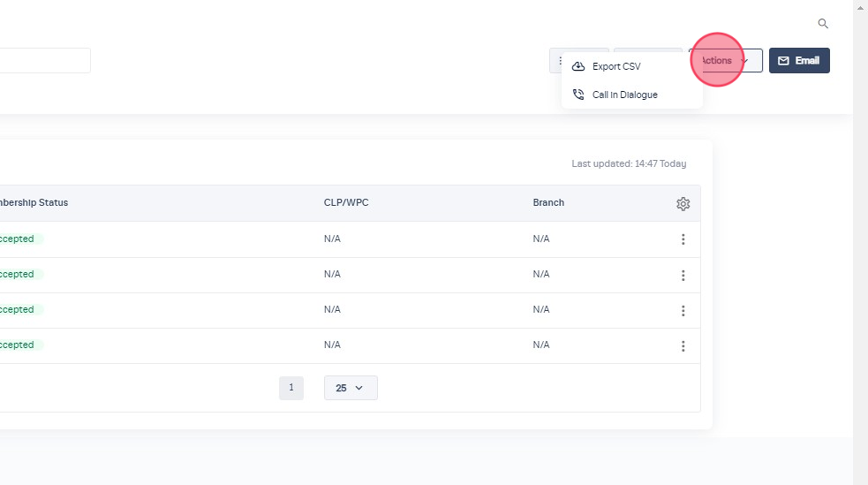Image resolution: width=868 pixels, height=485 pixels.
Task: Sort by Branch column header
Action: click(x=548, y=203)
